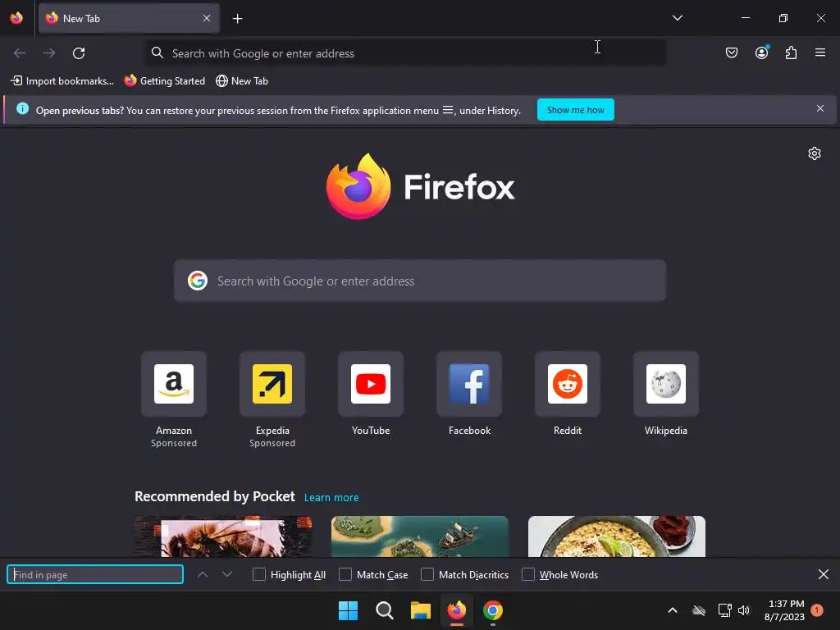This screenshot has width=840, height=630.
Task: Open a new tab with plus button
Action: coord(237,19)
